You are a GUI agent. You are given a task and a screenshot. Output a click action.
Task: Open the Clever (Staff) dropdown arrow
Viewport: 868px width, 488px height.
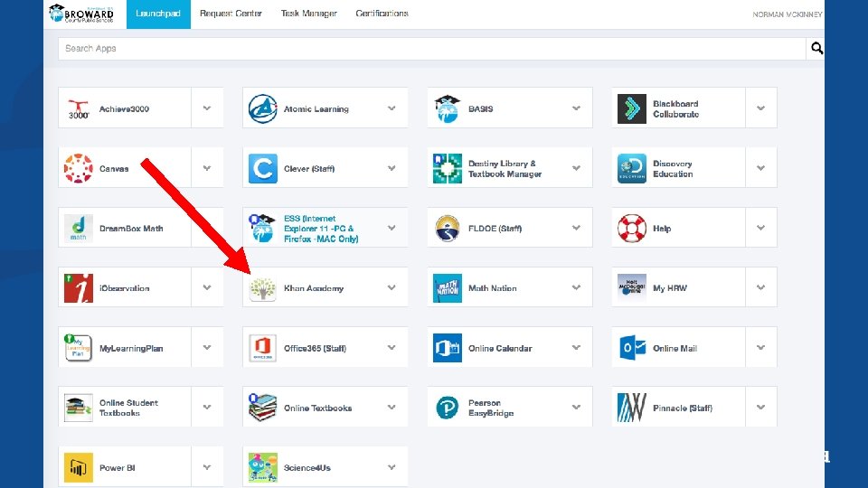tap(392, 168)
